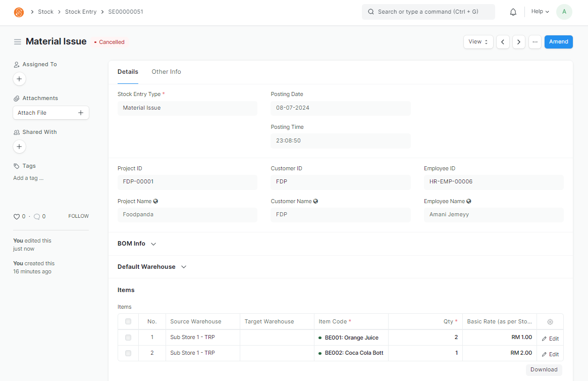
Task: Click Stock Entry Type field
Action: [187, 108]
